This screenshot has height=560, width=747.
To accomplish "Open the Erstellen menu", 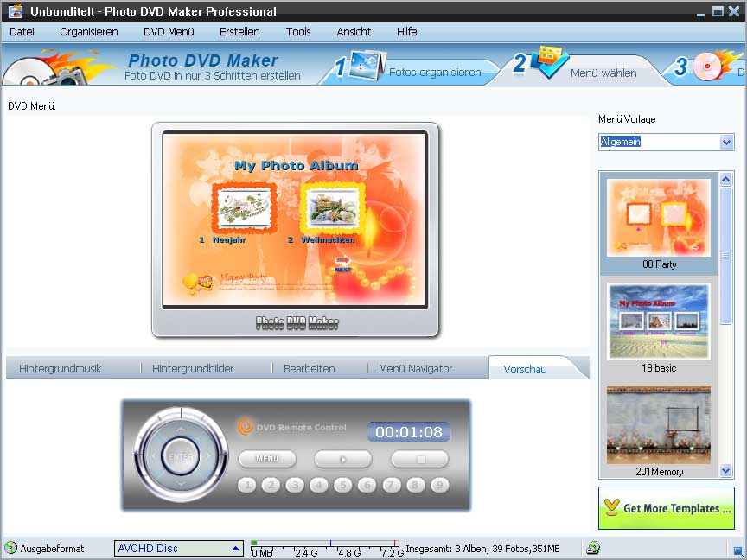I will (x=239, y=32).
